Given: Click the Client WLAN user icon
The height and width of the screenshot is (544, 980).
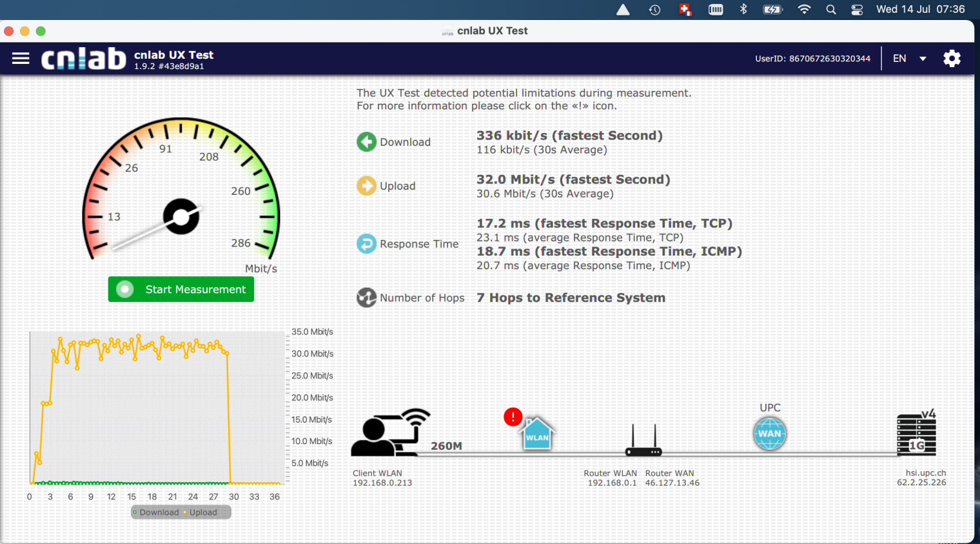Looking at the screenshot, I should tap(389, 432).
